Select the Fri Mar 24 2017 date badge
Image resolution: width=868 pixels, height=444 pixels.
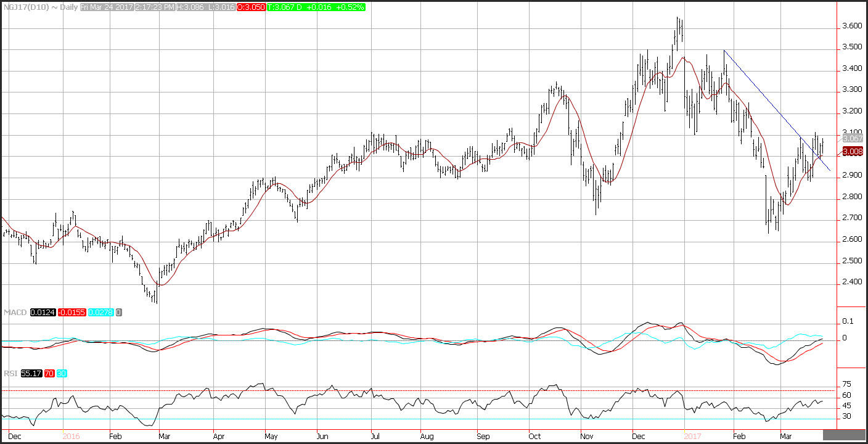(105, 7)
